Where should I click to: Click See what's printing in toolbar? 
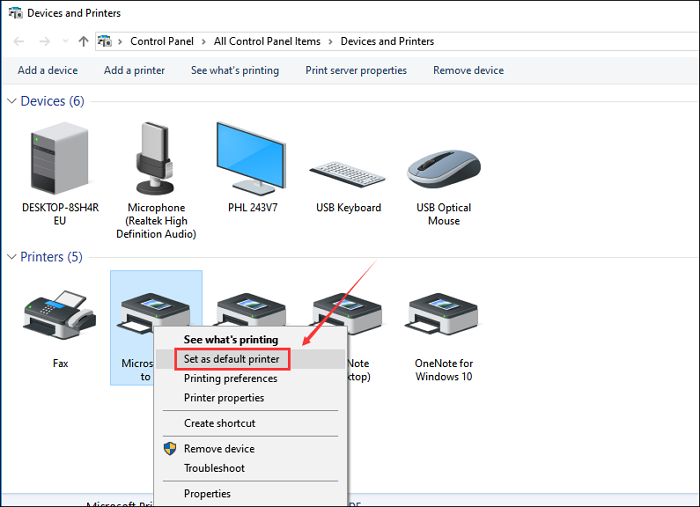click(x=235, y=70)
